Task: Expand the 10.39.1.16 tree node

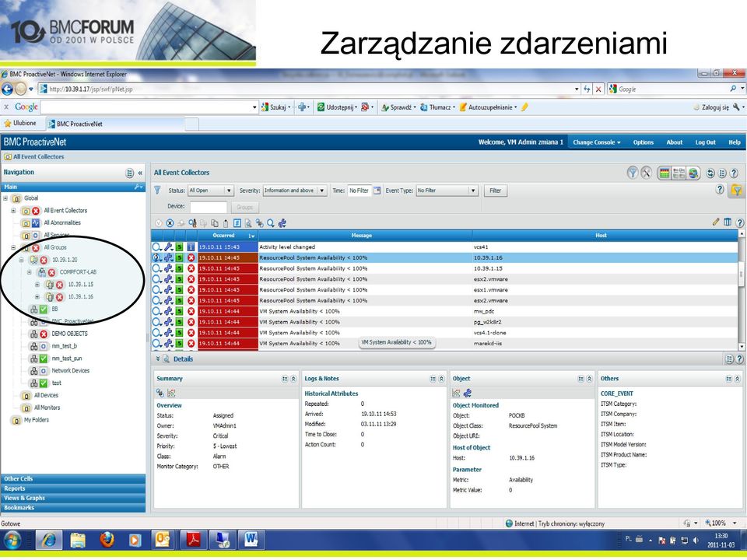Action: tap(37, 296)
